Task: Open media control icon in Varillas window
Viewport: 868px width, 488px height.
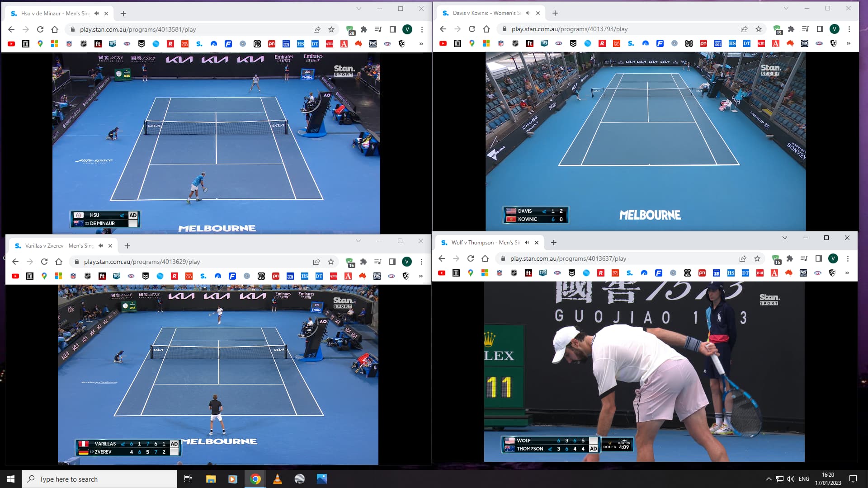Action: [378, 262]
